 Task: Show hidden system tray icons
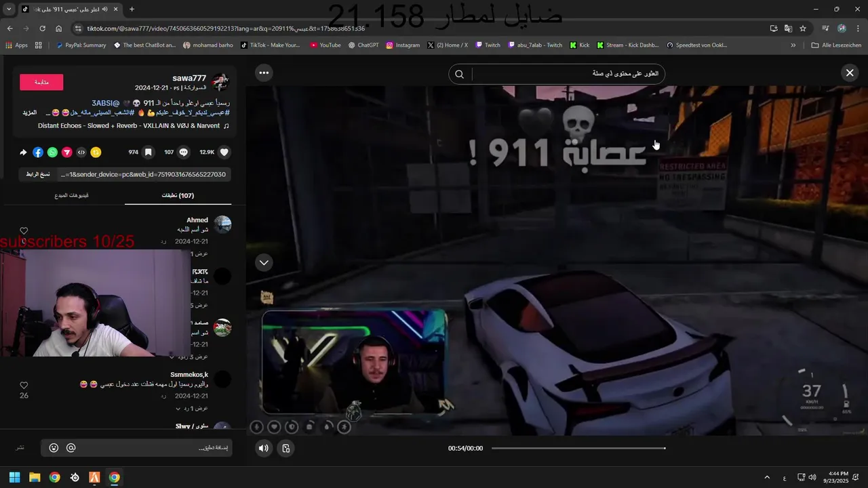point(767,477)
